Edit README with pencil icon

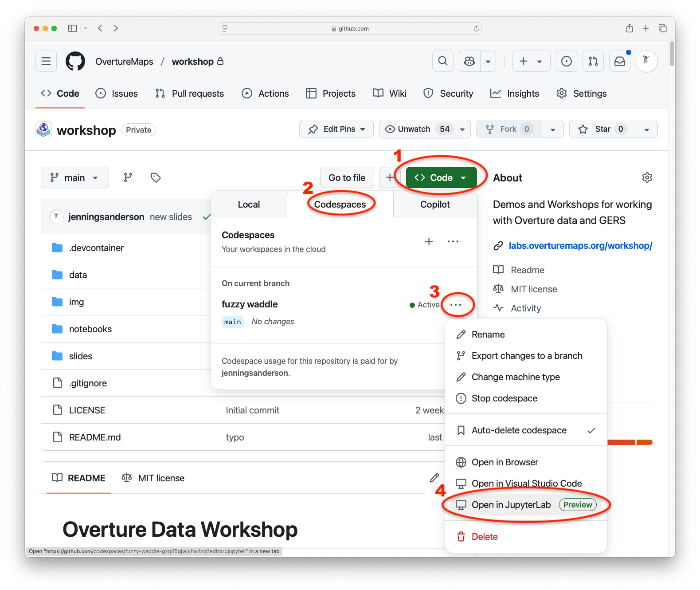coord(434,478)
